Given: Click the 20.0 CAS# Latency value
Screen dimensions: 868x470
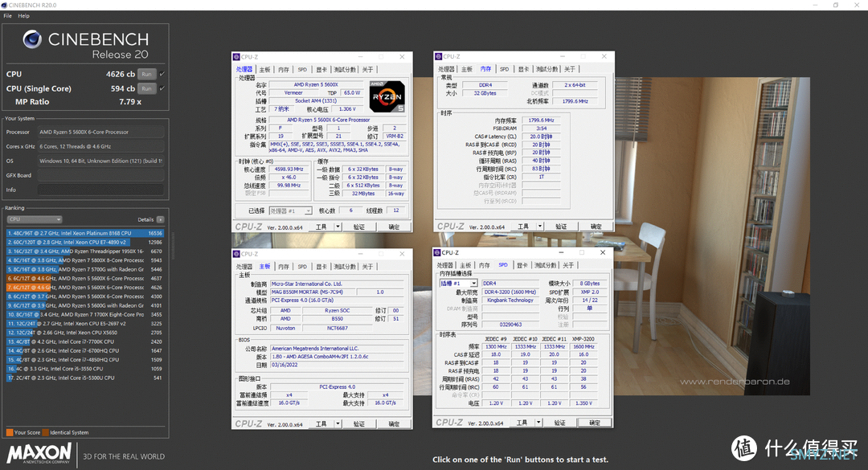Looking at the screenshot, I should click(541, 137).
